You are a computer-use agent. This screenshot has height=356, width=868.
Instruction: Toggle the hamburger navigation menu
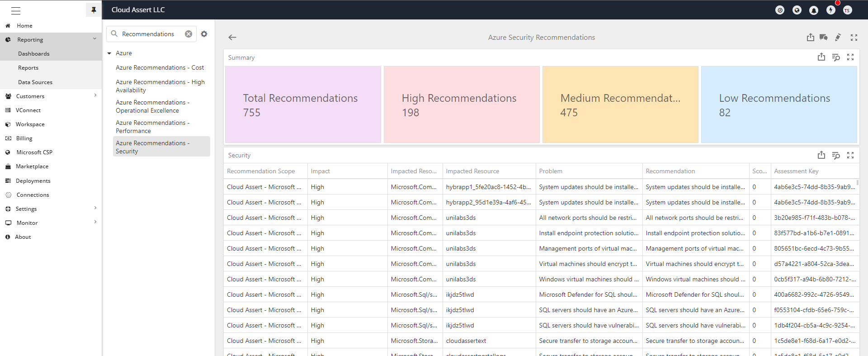point(16,10)
